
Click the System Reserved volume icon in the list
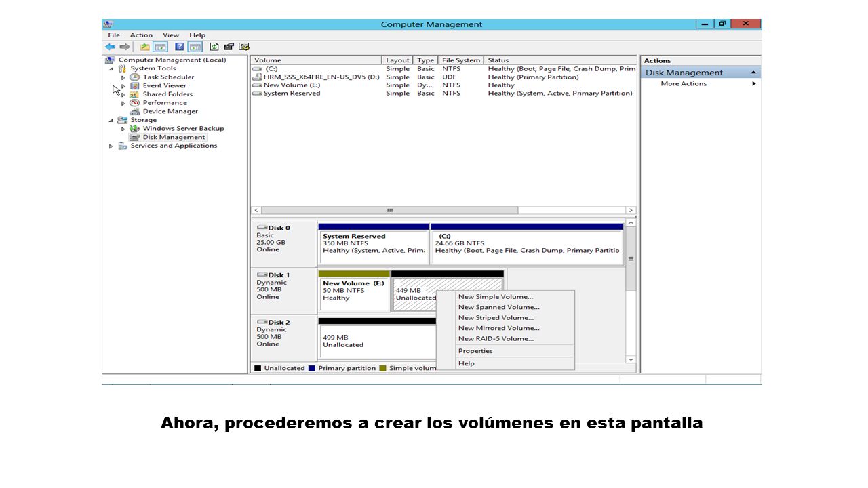tap(257, 94)
